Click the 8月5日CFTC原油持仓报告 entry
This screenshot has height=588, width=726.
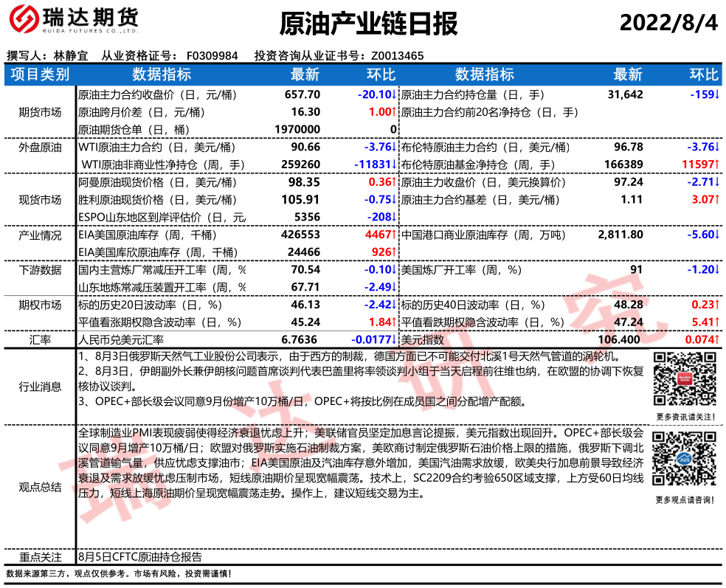point(139,558)
